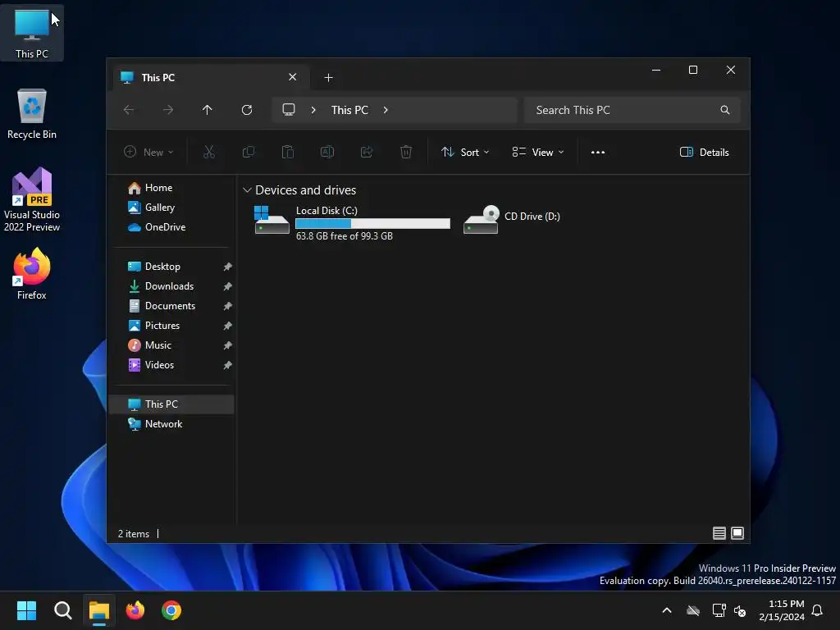
Task: Expand chevron before This PC in address bar
Action: [313, 110]
